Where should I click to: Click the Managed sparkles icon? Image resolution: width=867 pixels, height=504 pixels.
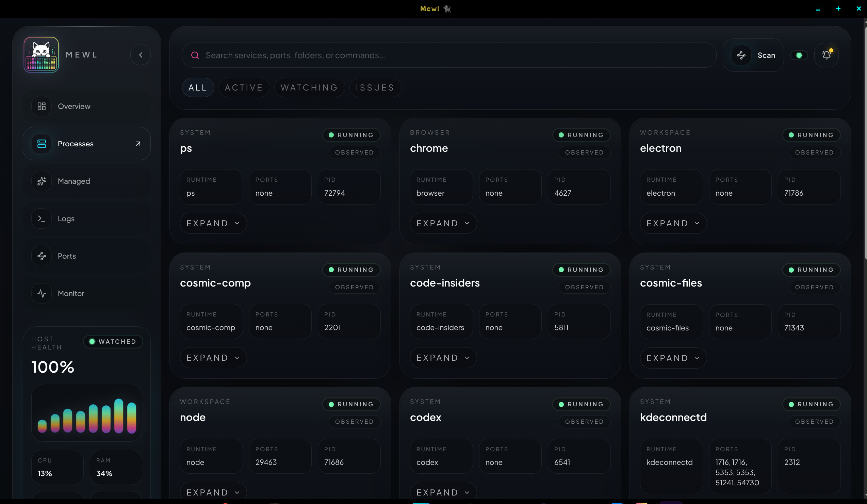pos(42,181)
